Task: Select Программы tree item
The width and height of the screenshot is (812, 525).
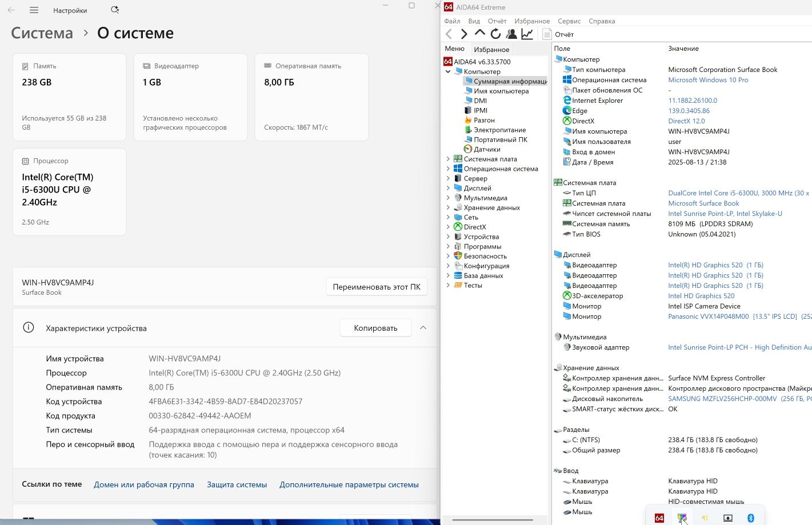Action: click(477, 246)
